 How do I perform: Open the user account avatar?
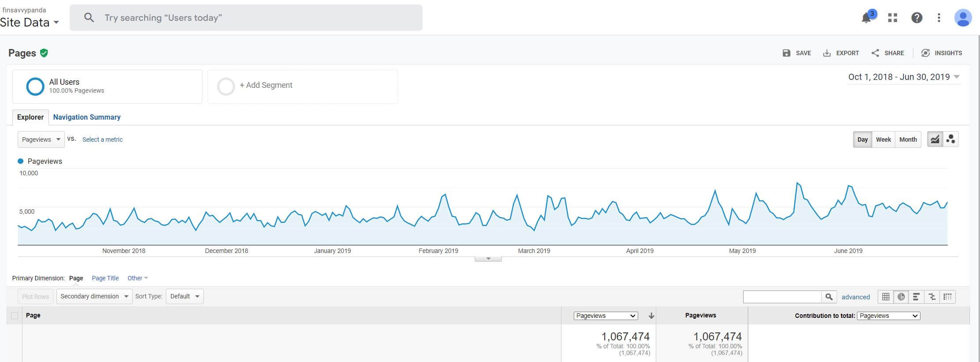point(963,18)
